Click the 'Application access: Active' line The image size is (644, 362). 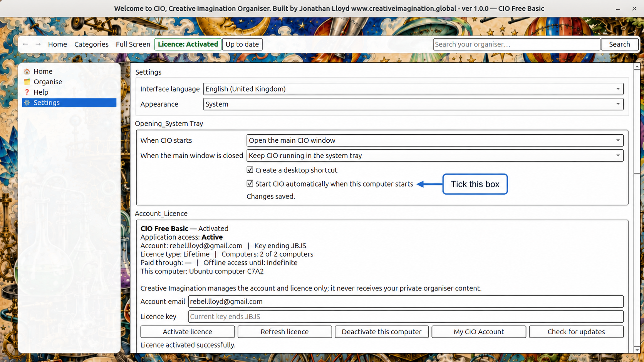pyautogui.click(x=181, y=237)
